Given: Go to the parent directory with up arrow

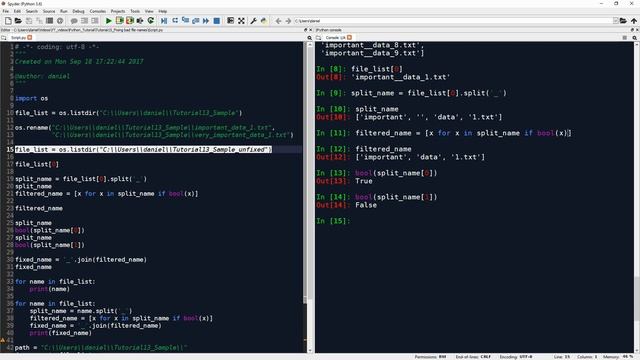Looking at the screenshot, I should pos(634,20).
